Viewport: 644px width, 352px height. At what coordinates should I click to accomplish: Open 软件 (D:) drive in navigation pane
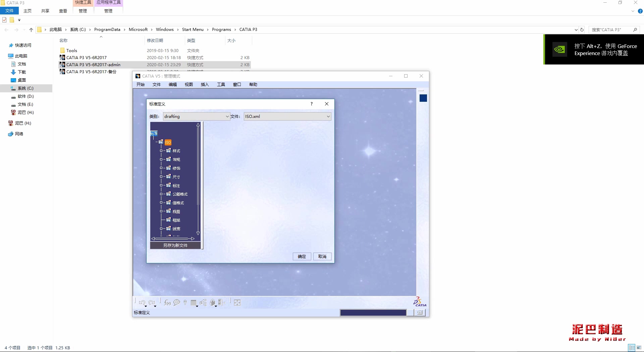[25, 96]
